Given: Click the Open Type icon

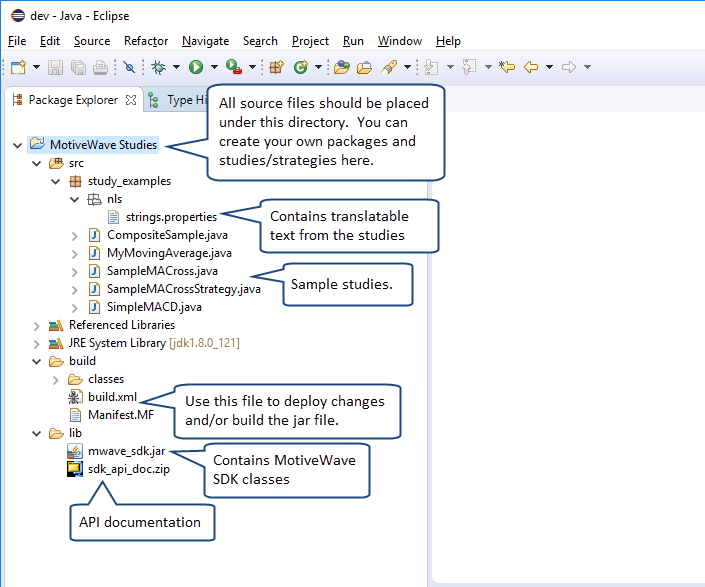Looking at the screenshot, I should point(342,67).
